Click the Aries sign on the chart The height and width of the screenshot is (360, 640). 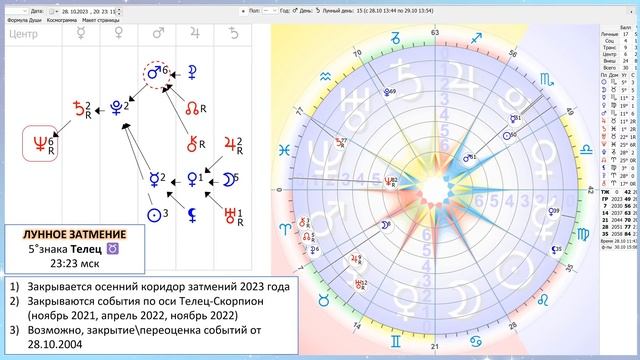pyautogui.click(x=285, y=229)
